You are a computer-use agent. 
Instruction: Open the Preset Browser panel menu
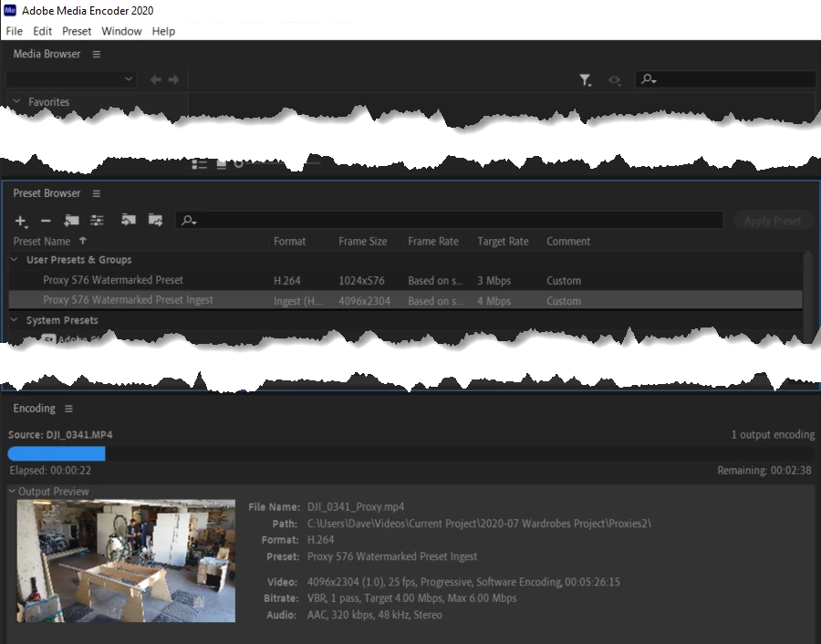point(97,193)
